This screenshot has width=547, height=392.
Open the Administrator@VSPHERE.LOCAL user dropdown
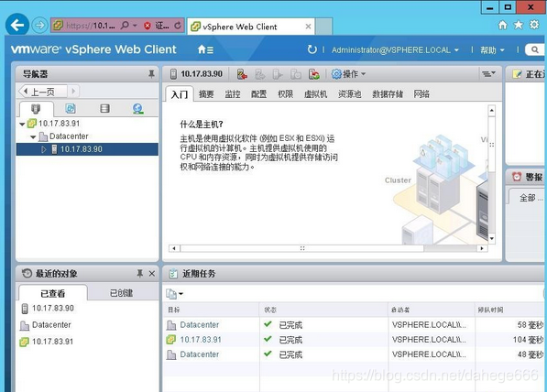(x=395, y=50)
